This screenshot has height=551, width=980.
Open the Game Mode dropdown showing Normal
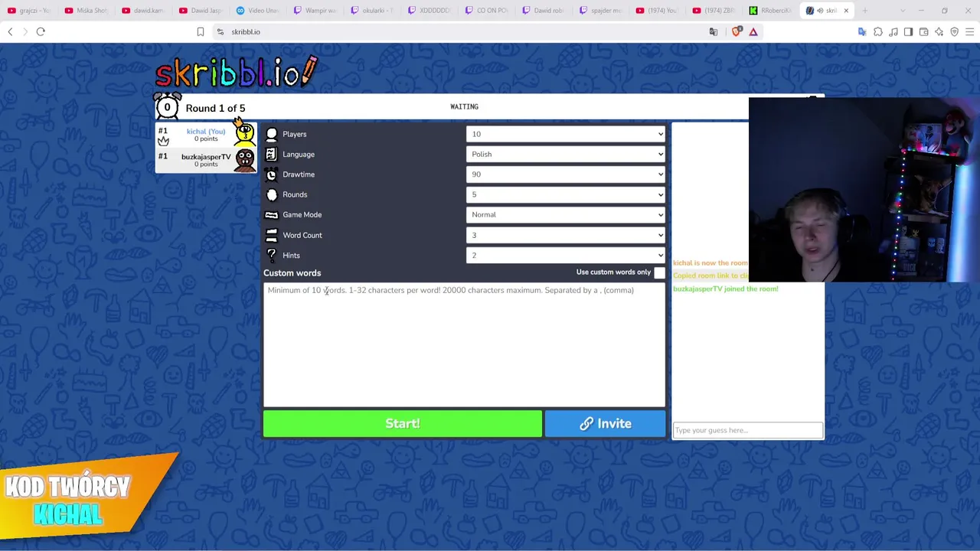click(565, 215)
